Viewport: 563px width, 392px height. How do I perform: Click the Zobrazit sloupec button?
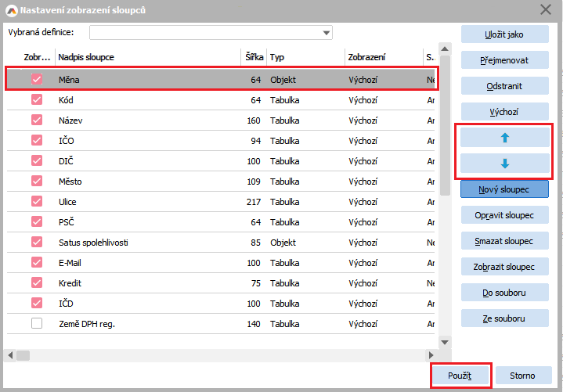[505, 267]
